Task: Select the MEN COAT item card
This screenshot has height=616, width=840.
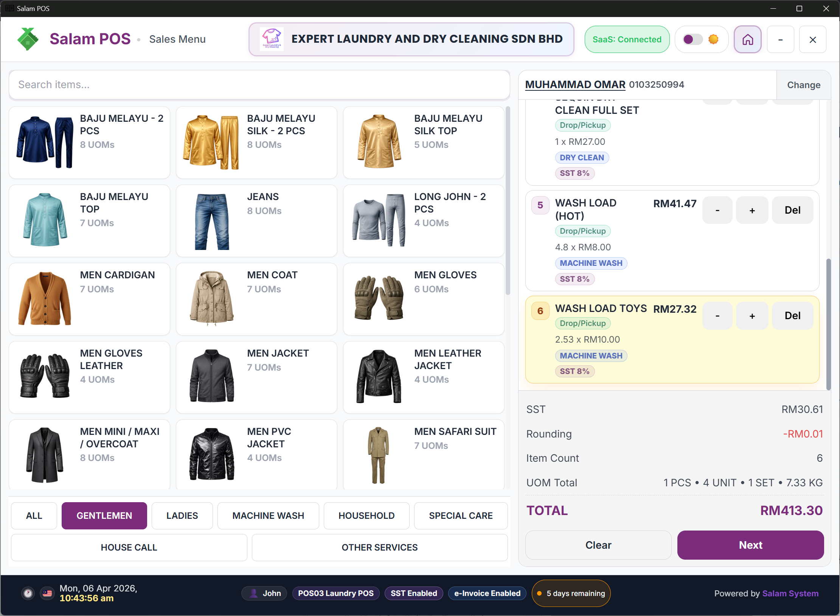Action: click(x=256, y=299)
